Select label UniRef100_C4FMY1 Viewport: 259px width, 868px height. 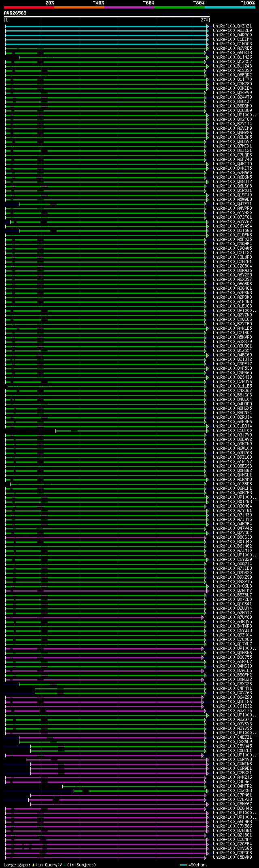pos(232,688)
